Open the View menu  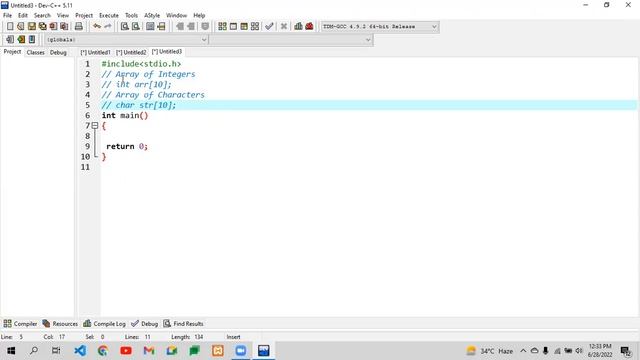[x=63, y=16]
